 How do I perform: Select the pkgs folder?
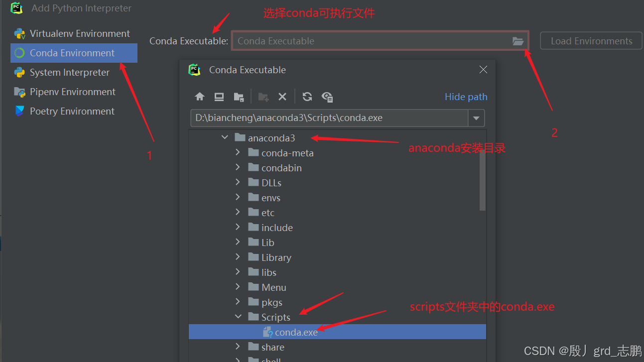click(x=272, y=302)
